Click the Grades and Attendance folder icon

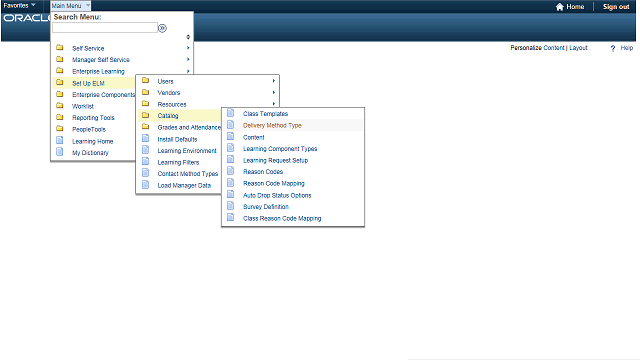[145, 127]
